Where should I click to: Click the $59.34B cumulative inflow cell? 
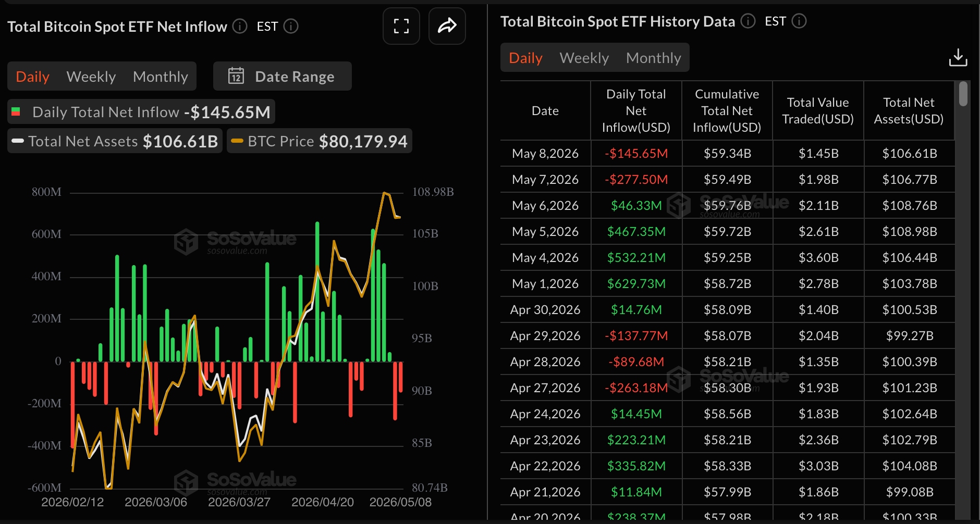pos(727,153)
